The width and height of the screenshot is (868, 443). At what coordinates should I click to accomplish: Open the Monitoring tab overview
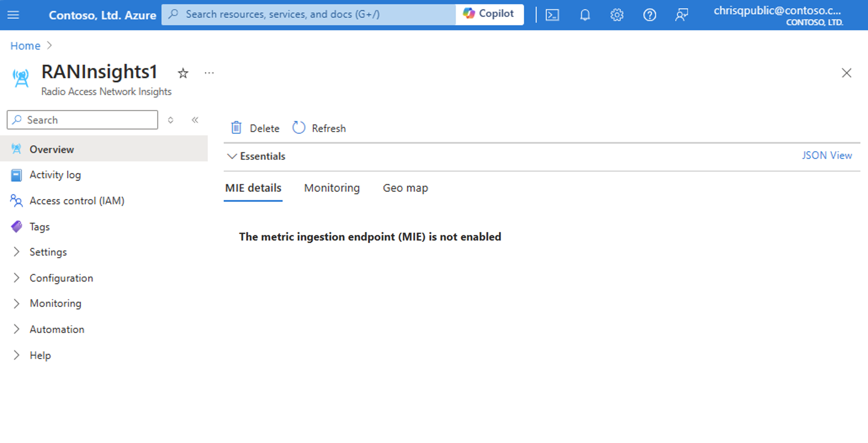tap(332, 188)
